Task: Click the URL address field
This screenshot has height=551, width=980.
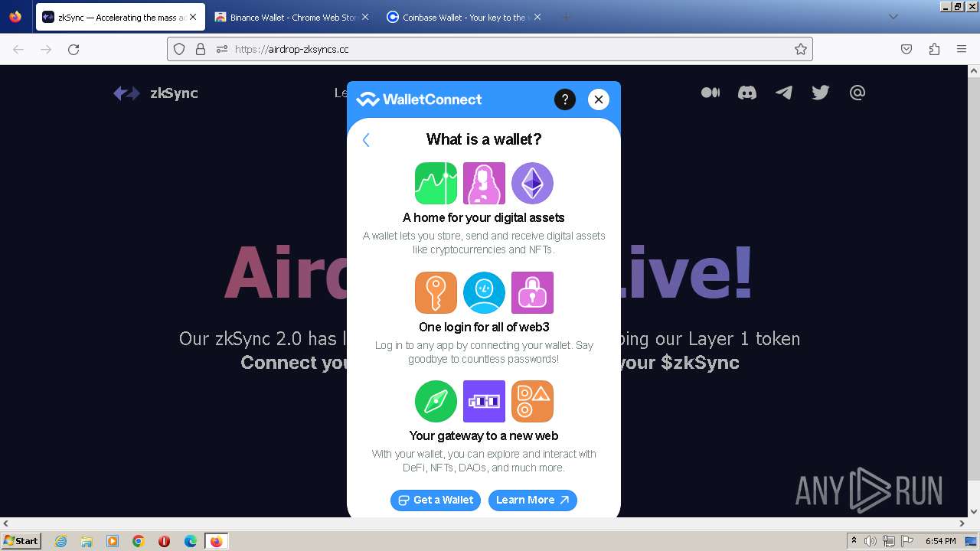Action: (490, 49)
